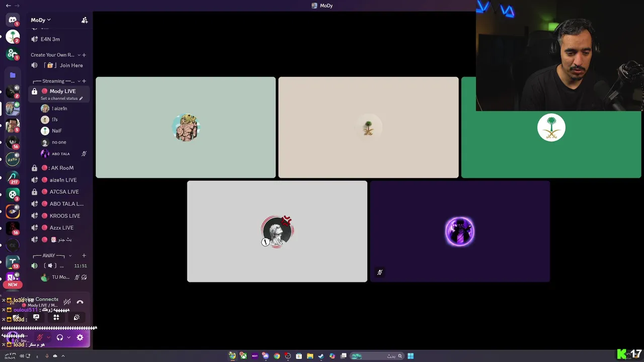Screen dimensions: 644x362
Task: Open Steam from the taskbar
Action: click(x=321, y=356)
